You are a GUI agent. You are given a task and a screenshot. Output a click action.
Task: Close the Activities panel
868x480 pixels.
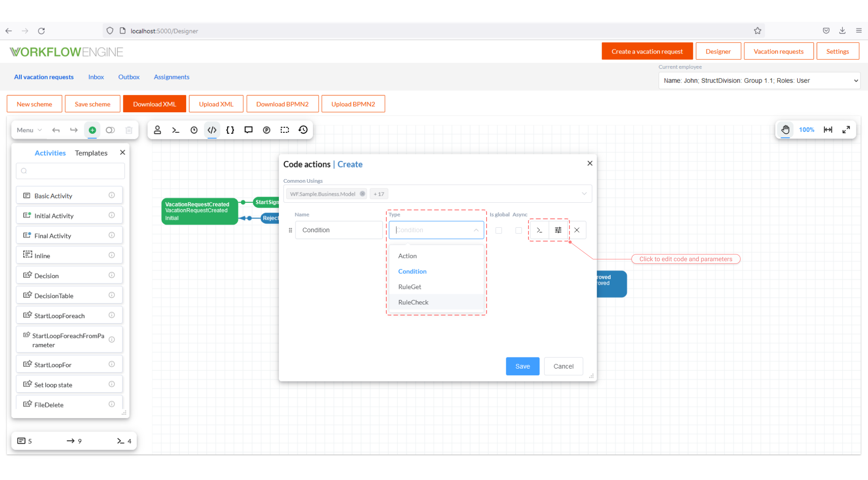click(123, 152)
